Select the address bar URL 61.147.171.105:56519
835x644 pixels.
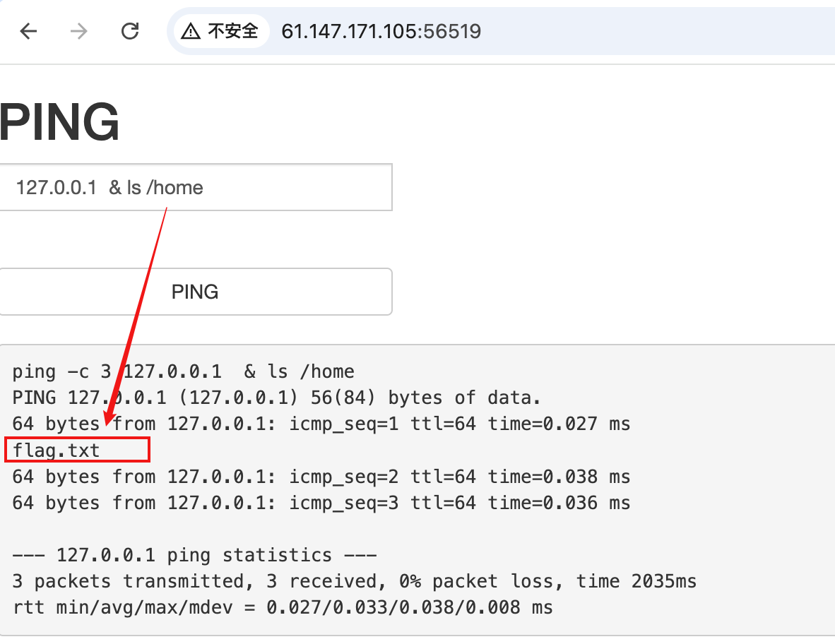pyautogui.click(x=381, y=31)
